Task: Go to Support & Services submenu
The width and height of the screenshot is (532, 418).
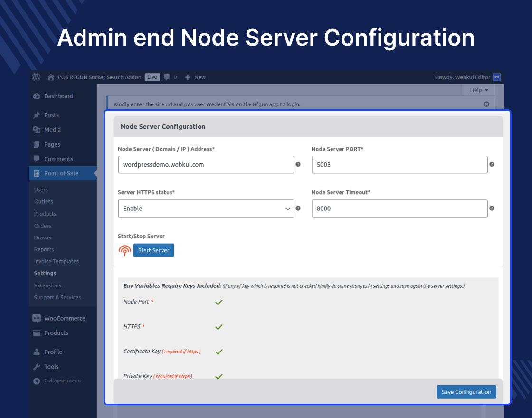Action: click(57, 297)
